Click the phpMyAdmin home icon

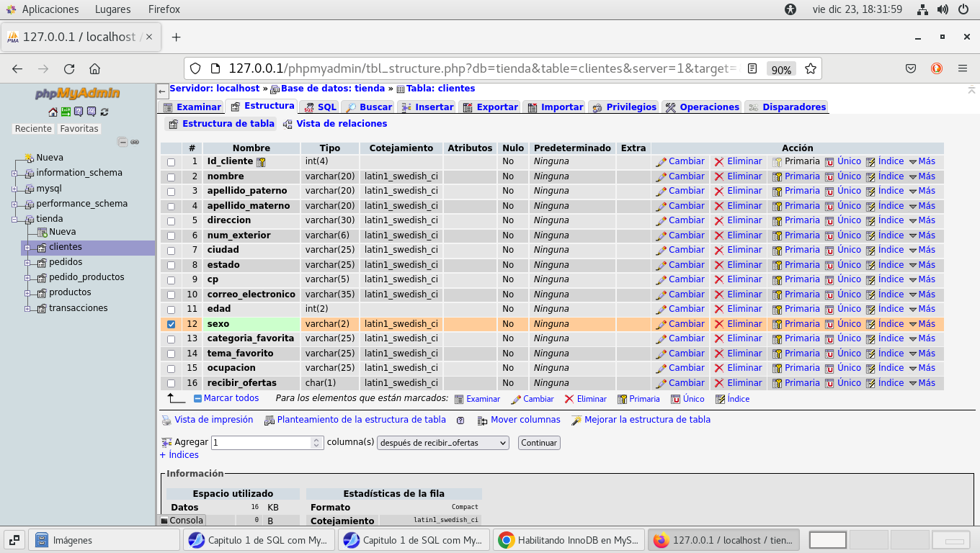pos(53,112)
